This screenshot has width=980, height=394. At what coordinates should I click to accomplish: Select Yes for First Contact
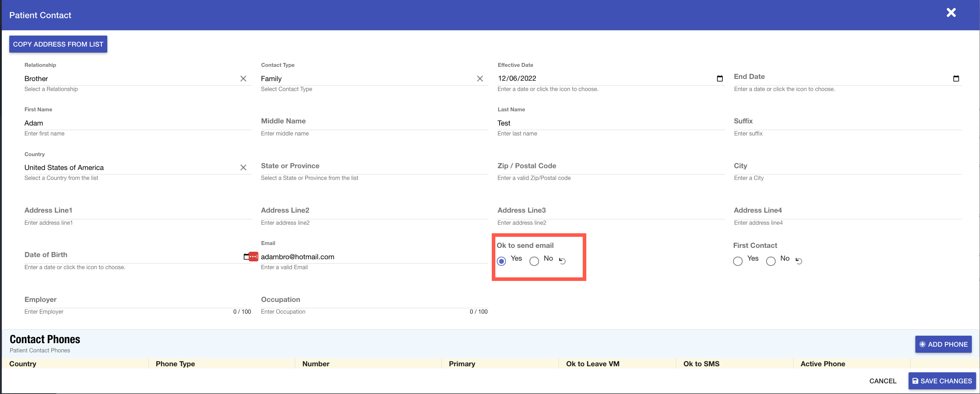[738, 261]
